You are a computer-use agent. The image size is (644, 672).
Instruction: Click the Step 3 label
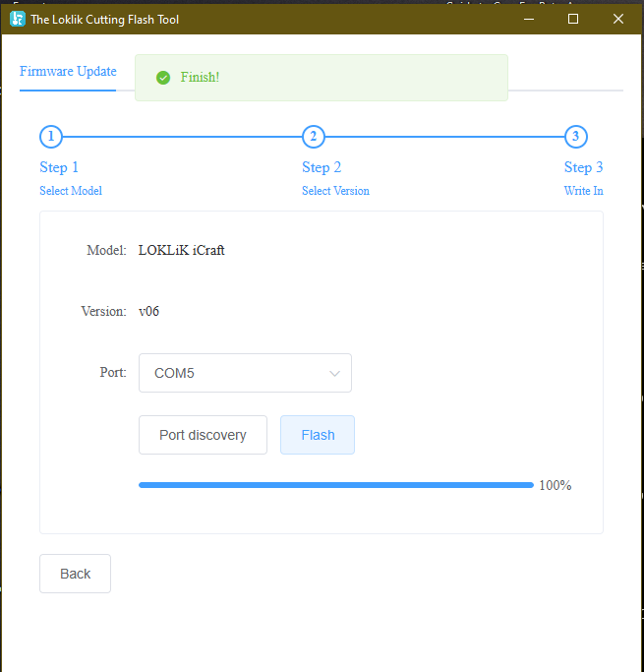[584, 167]
